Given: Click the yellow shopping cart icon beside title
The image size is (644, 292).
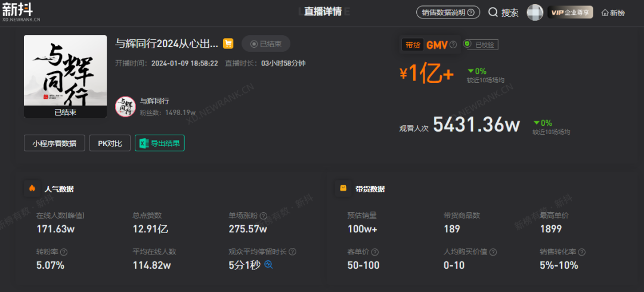Looking at the screenshot, I should click(228, 44).
